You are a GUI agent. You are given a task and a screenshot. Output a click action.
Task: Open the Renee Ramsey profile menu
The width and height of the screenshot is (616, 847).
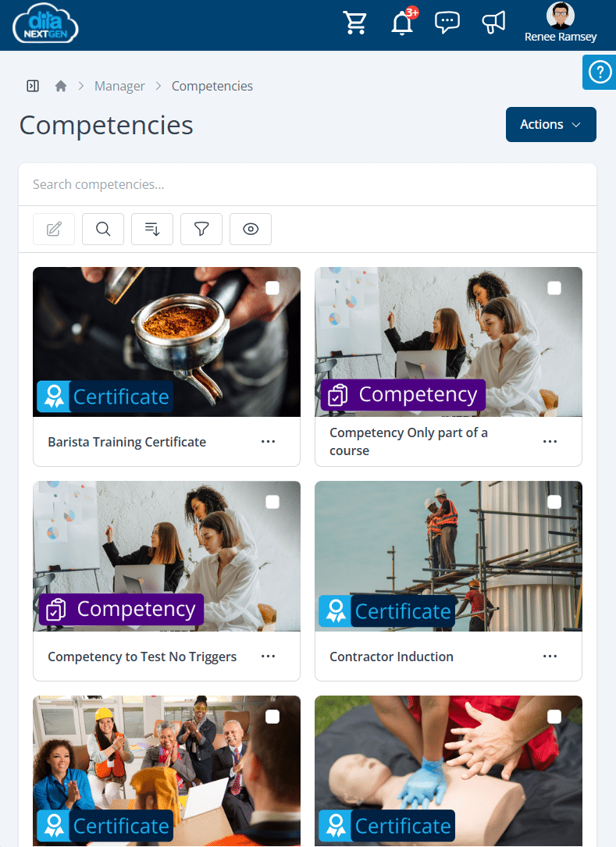(561, 23)
